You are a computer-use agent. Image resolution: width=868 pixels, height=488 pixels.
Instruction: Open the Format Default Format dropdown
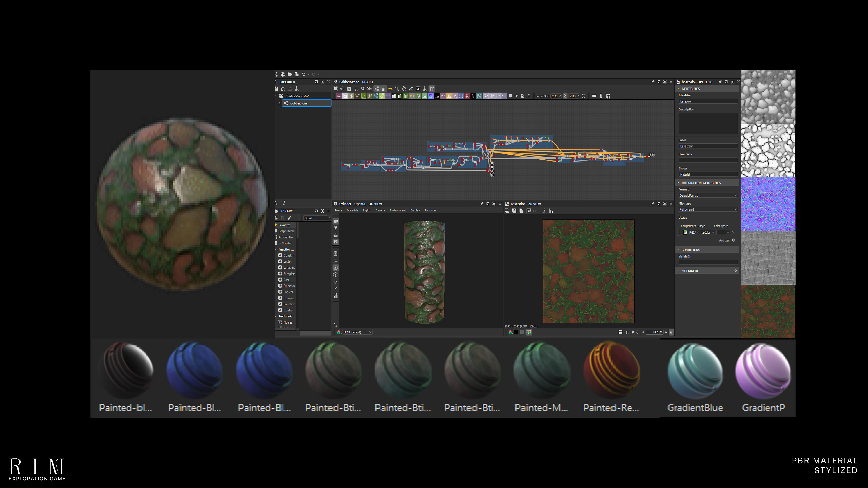pyautogui.click(x=708, y=195)
